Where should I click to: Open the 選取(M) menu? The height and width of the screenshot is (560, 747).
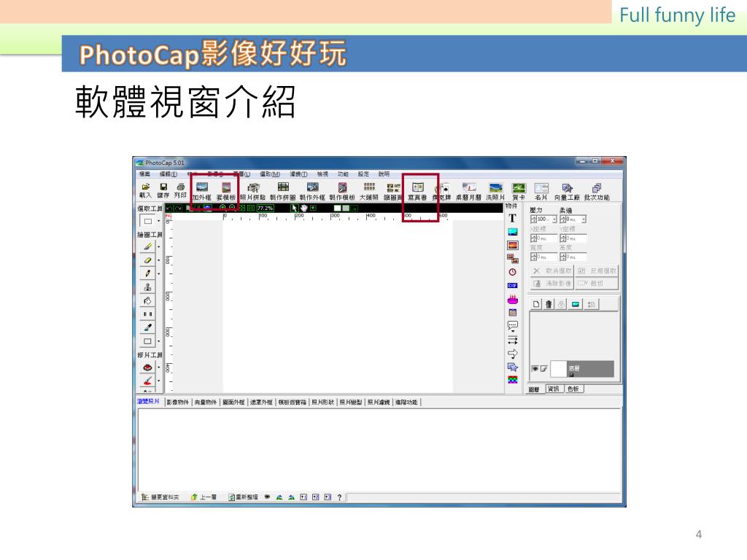coord(270,174)
